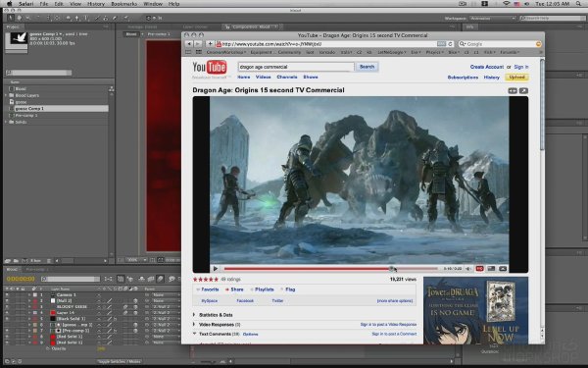This screenshot has width=588, height=368.
Task: Click the Safari reload button in address bar
Action: [x=451, y=44]
